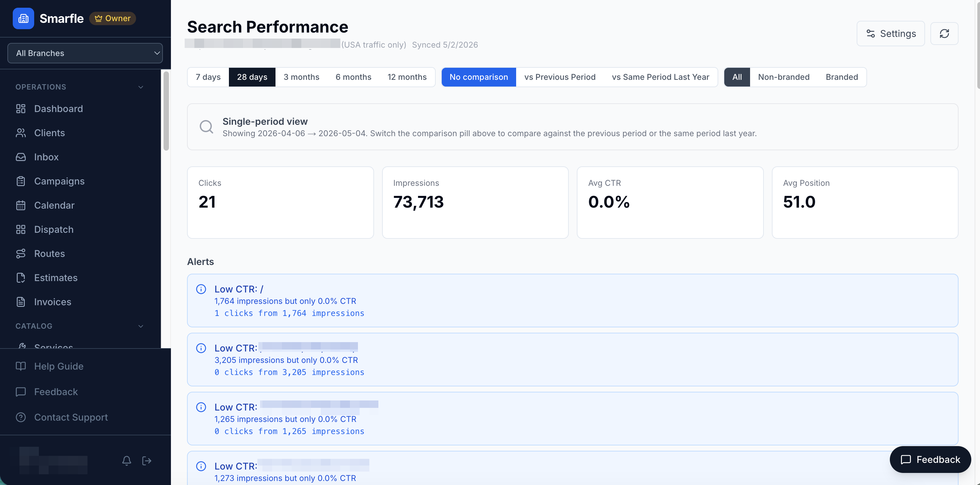Click the Avg Position 51.0 card
The height and width of the screenshot is (485, 980).
coord(865,203)
